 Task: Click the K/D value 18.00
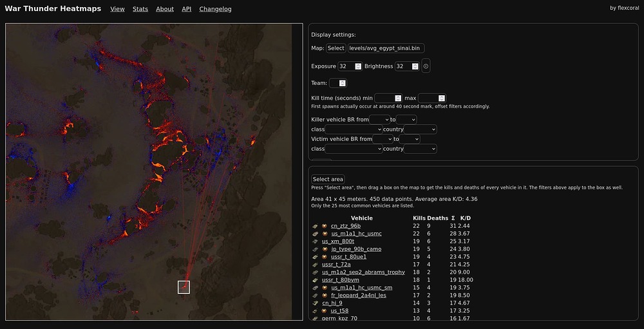point(466,279)
